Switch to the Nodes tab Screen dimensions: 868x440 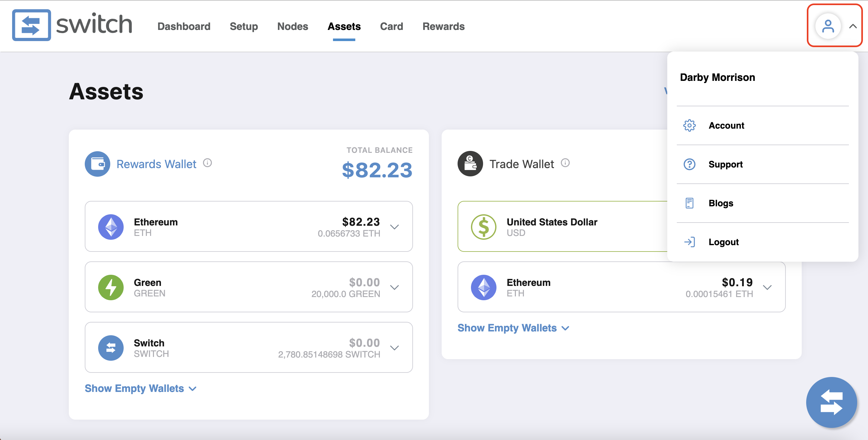pyautogui.click(x=293, y=26)
